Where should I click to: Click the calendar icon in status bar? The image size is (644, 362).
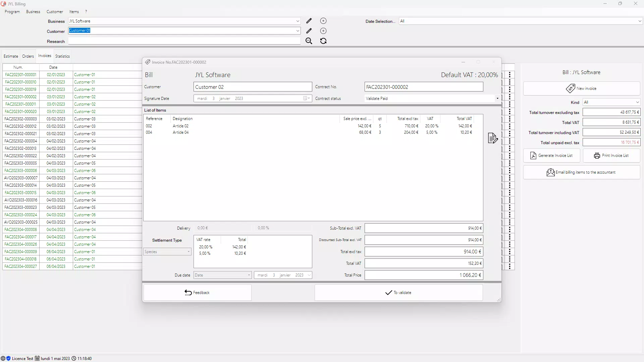coord(37,358)
